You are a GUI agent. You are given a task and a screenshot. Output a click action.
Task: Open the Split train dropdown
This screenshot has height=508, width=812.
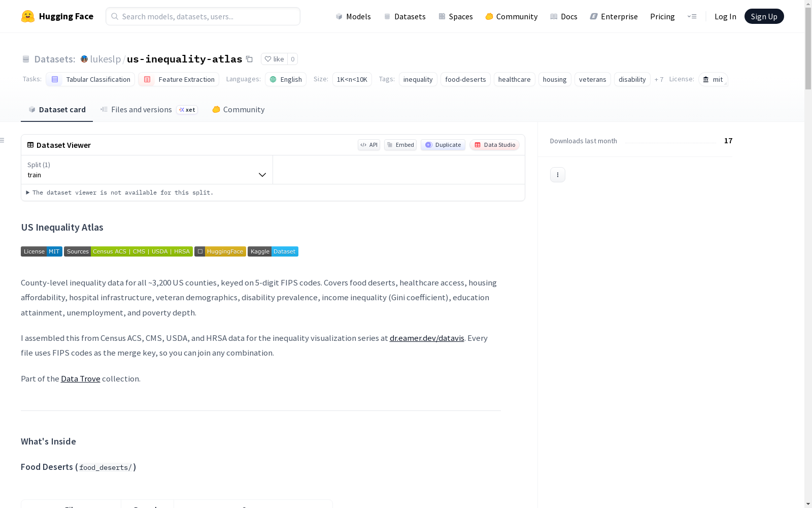point(147,170)
